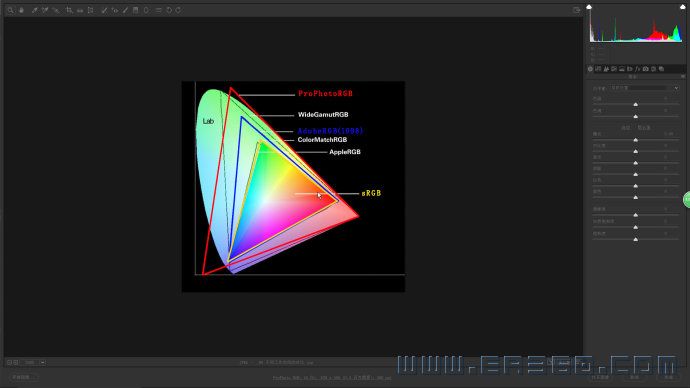This screenshot has height=388, width=690.
Task: Click the sRGB label in preview image
Action: 371,193
